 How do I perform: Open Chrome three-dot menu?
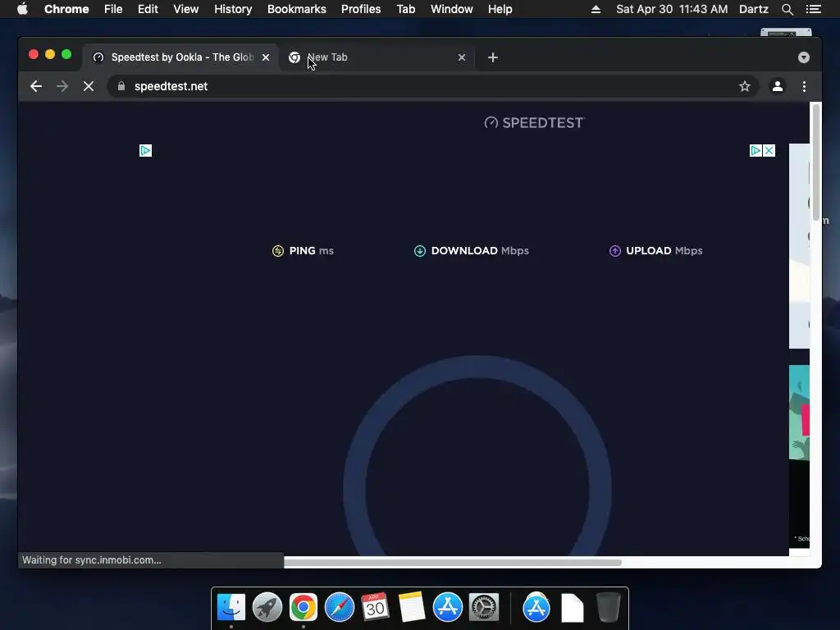(x=804, y=86)
